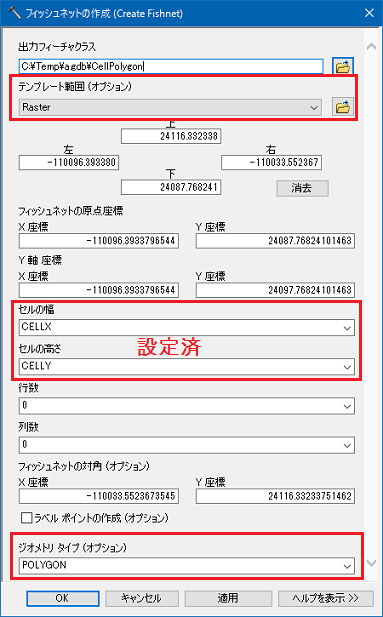The height and width of the screenshot is (617, 383).
Task: Click the scrollbar down arrow
Action: [x=371, y=563]
